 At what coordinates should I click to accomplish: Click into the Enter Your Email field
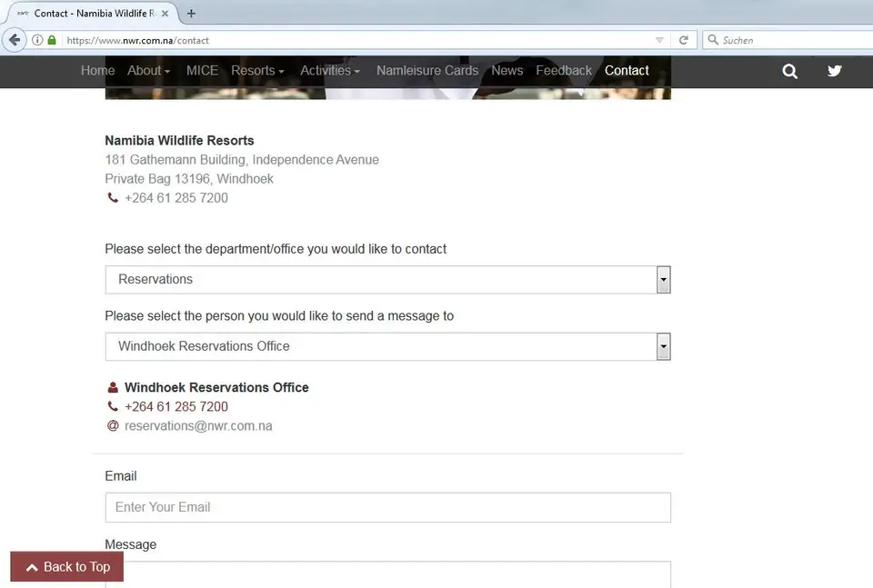[x=387, y=507]
